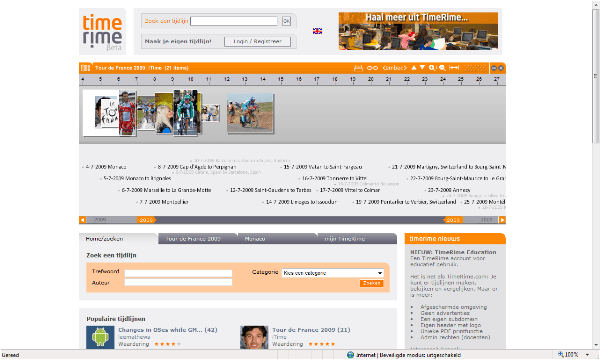Close the timeline viewer panel
Screen dimensions: 600x360
[x=501, y=68]
